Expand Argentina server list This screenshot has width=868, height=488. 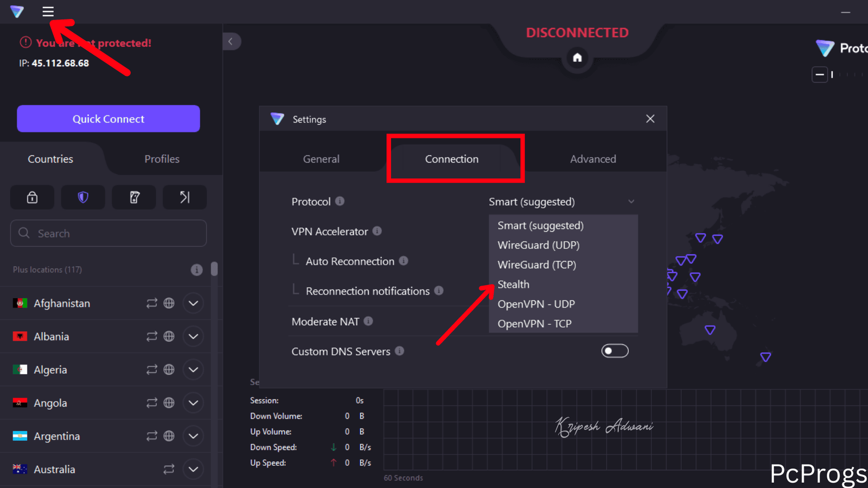(x=193, y=435)
